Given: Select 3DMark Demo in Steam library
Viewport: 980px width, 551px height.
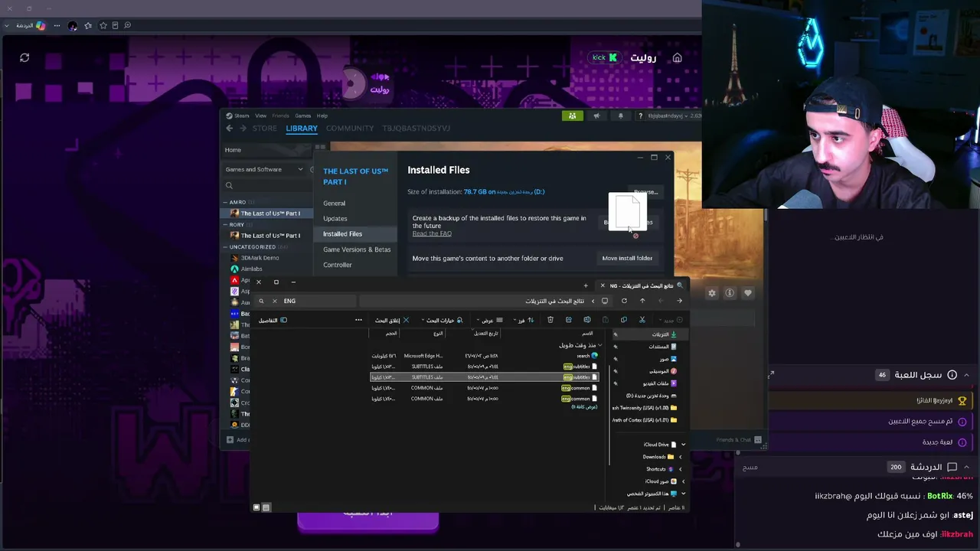Looking at the screenshot, I should pos(260,258).
